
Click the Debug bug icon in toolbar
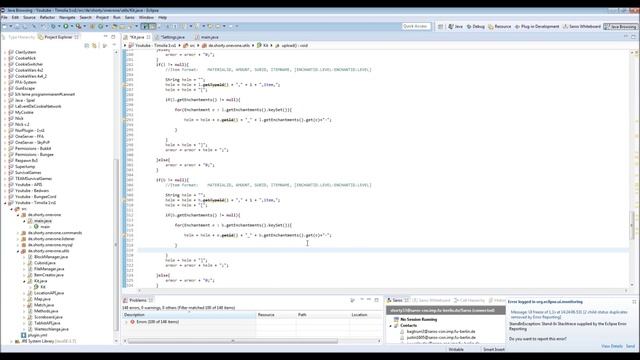coord(53,27)
